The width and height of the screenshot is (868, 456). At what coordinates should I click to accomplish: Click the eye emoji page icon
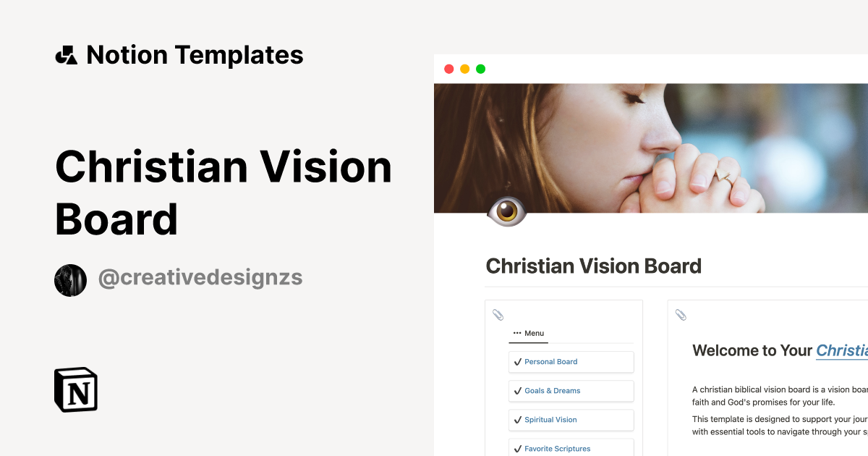pyautogui.click(x=506, y=211)
